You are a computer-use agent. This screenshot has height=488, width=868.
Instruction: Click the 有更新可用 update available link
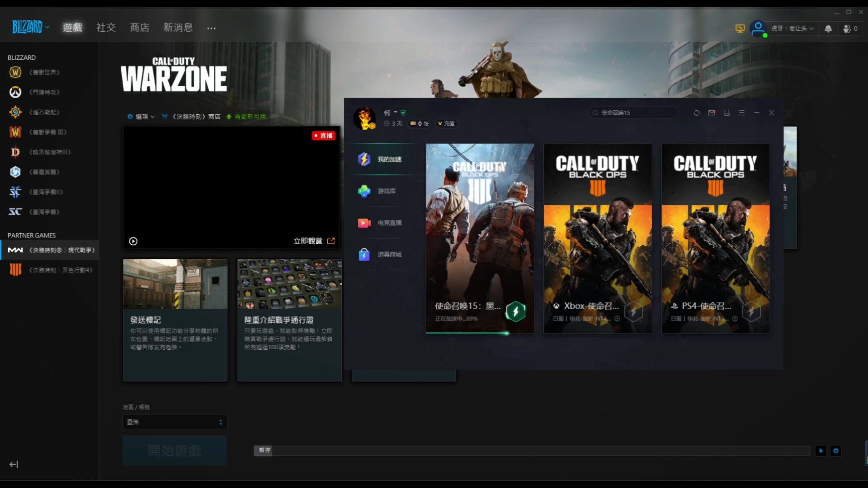click(x=246, y=117)
